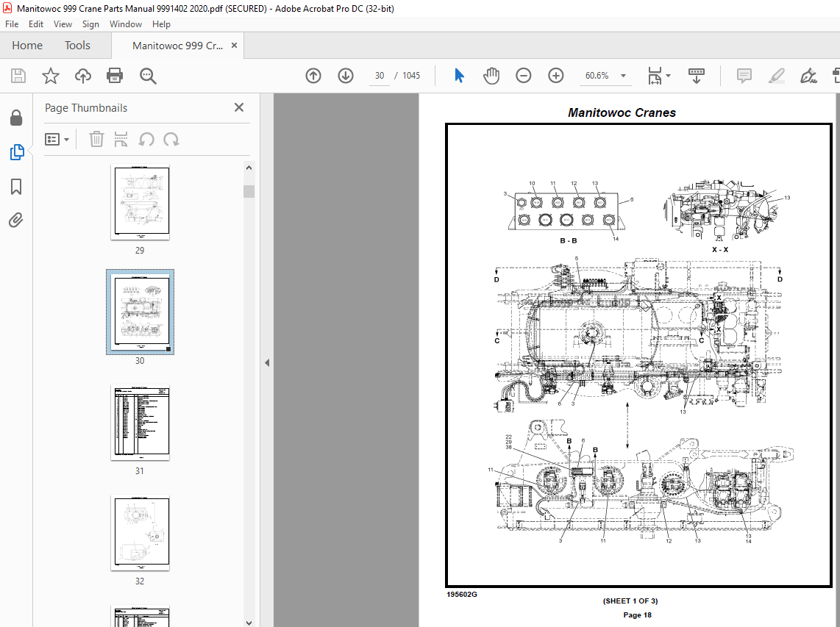Click the '1045' total page count
The height and width of the screenshot is (627, 840).
[x=411, y=76]
